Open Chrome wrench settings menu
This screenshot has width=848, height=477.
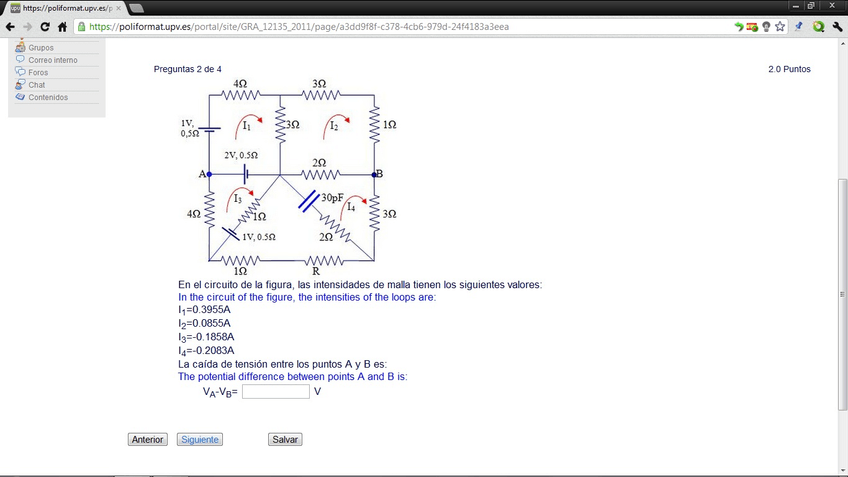[836, 27]
